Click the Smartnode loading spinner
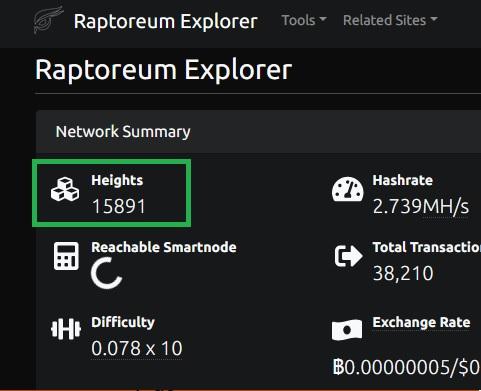 pos(107,273)
